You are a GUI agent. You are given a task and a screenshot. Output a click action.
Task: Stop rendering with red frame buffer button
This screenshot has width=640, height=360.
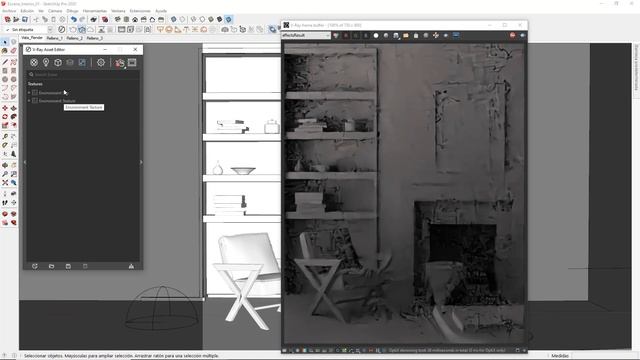click(512, 36)
